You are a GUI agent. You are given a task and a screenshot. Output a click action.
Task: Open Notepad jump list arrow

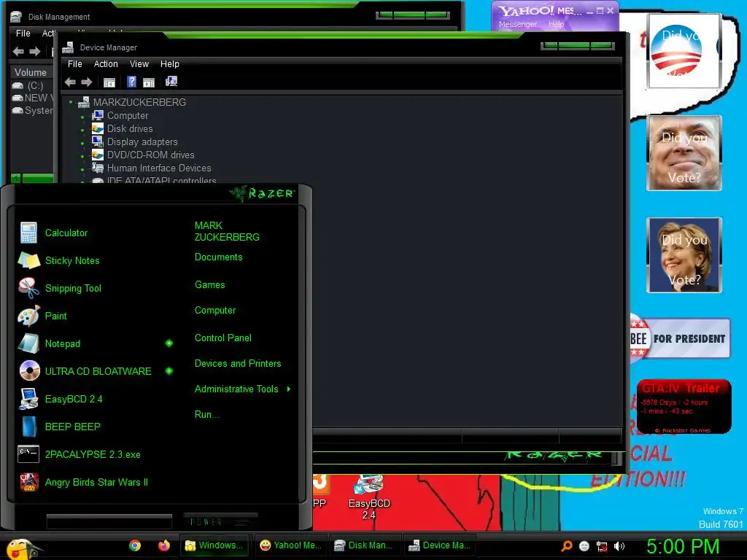click(169, 343)
